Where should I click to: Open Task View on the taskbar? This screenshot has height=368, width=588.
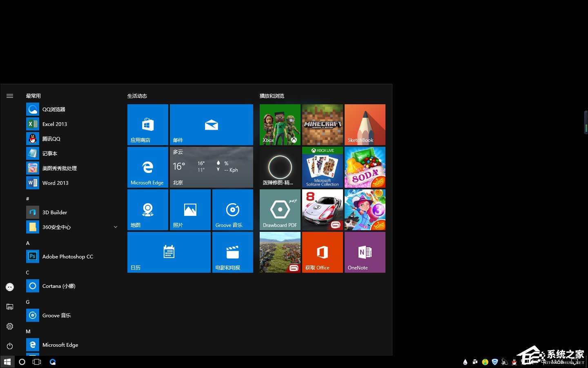(37, 362)
